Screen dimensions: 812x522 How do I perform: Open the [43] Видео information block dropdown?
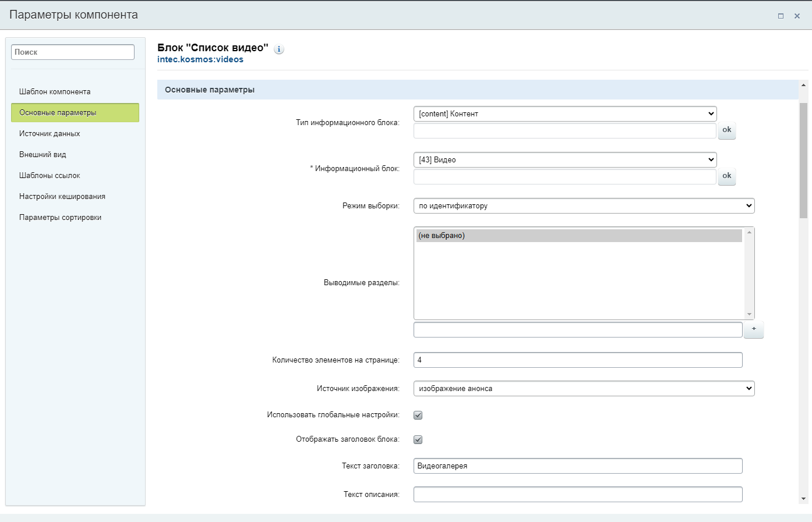click(565, 159)
